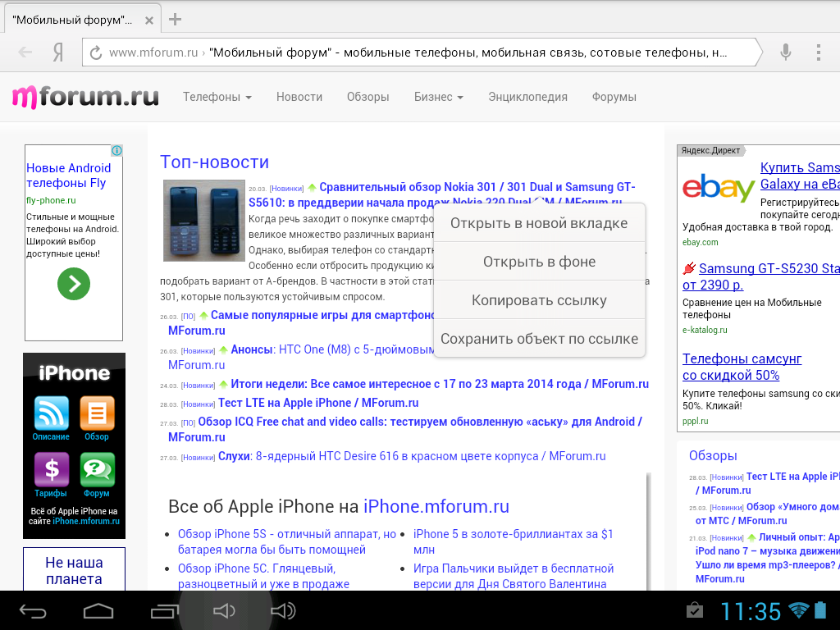Viewport: 840px width, 630px height.
Task: Reload page using the refresh icon
Action: coord(96,53)
